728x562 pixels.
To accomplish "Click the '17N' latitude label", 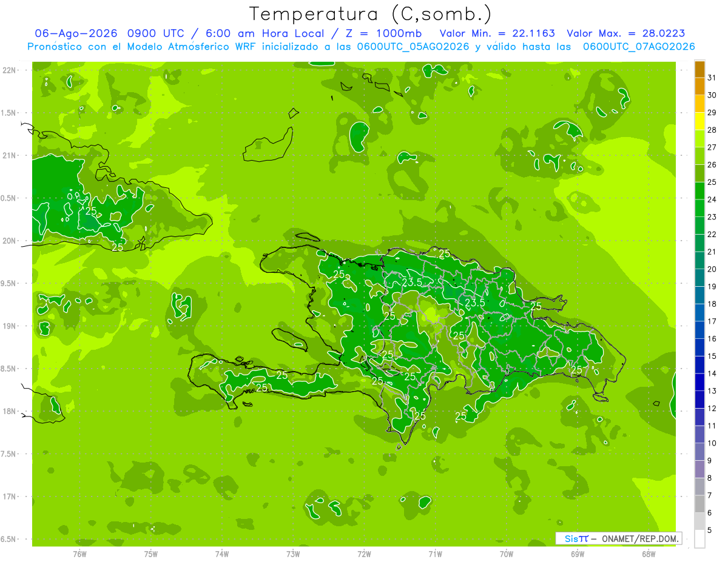I will [9, 497].
